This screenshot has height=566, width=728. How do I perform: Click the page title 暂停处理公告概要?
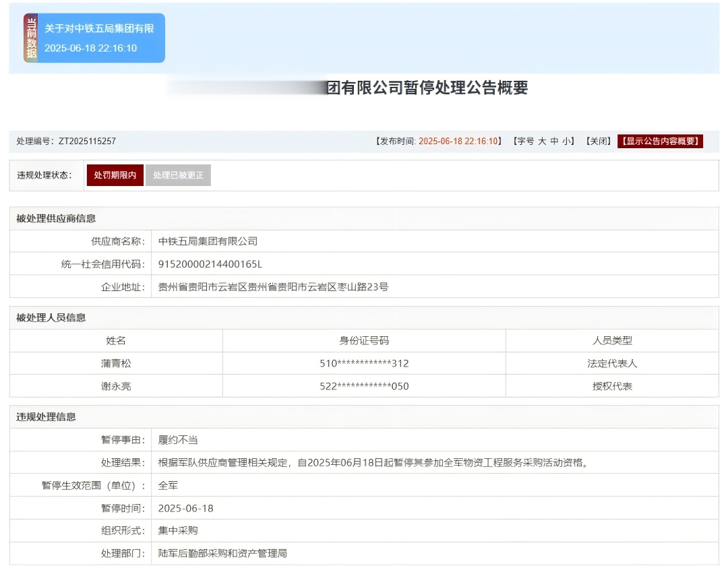466,87
